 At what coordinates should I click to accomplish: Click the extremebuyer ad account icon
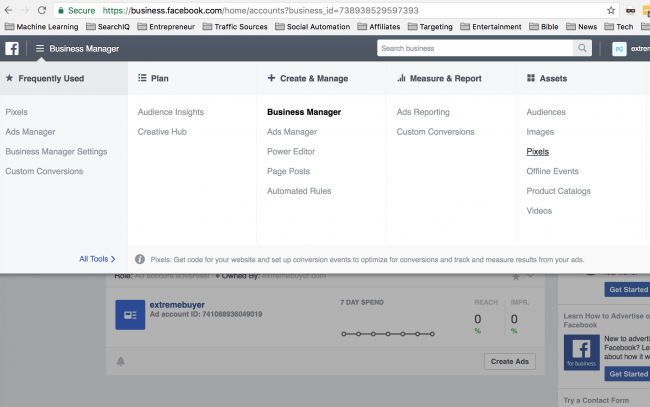tap(130, 315)
